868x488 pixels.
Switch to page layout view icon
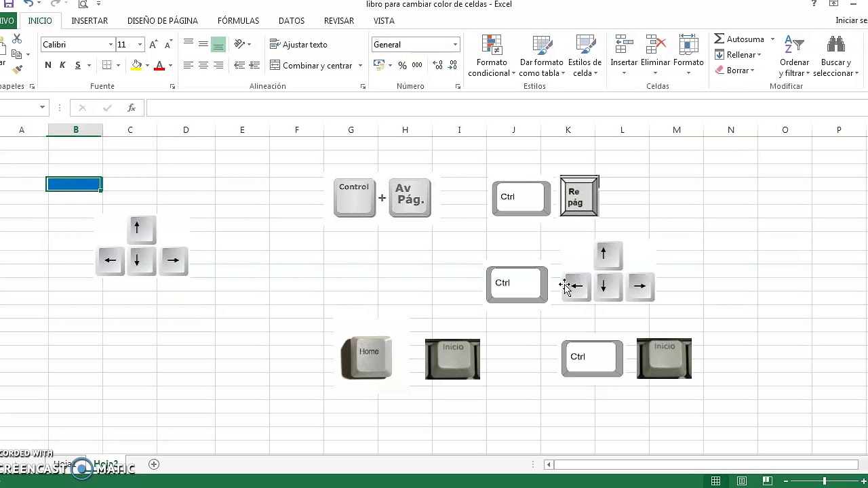[x=742, y=481]
